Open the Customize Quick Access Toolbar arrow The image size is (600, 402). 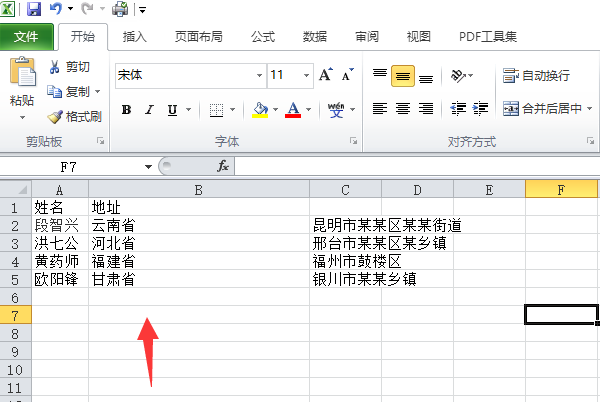pos(142,10)
